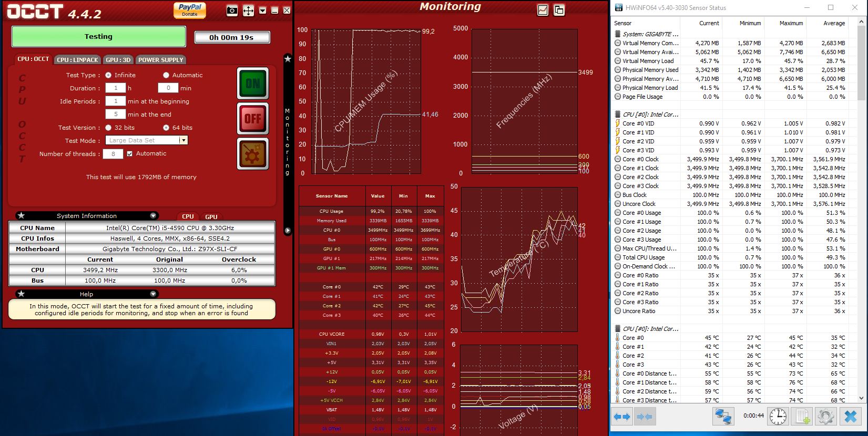The width and height of the screenshot is (868, 436).
Task: Switch to the CPU : LINPACK tab
Action: point(77,60)
